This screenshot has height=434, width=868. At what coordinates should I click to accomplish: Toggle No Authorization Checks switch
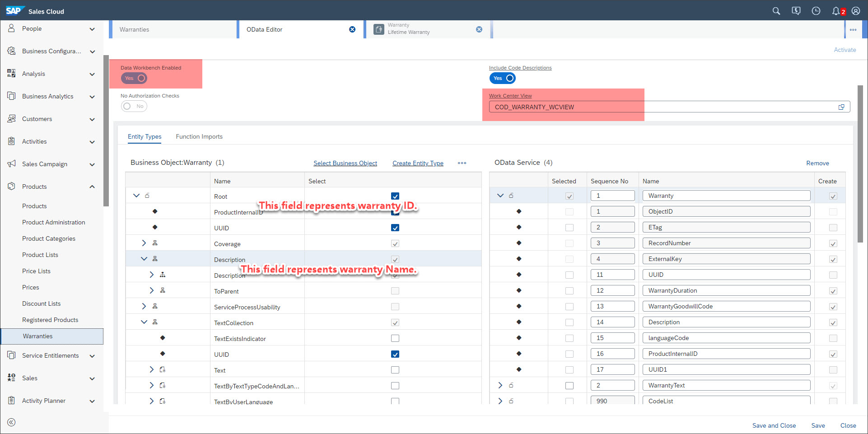(x=134, y=106)
